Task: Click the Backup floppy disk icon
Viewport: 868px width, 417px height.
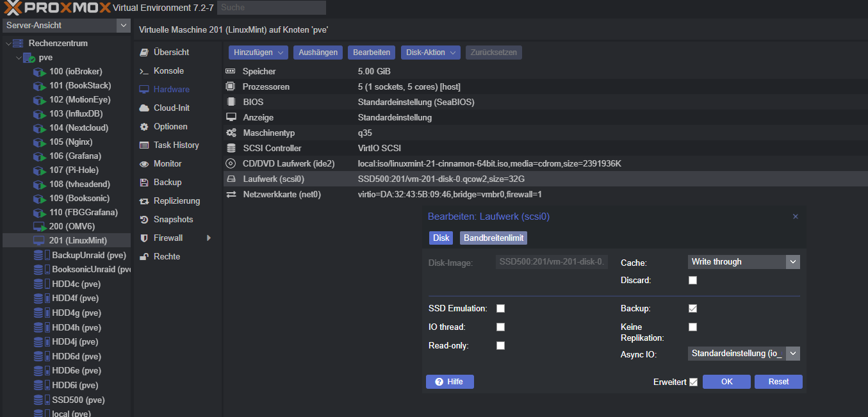Action: pyautogui.click(x=144, y=183)
